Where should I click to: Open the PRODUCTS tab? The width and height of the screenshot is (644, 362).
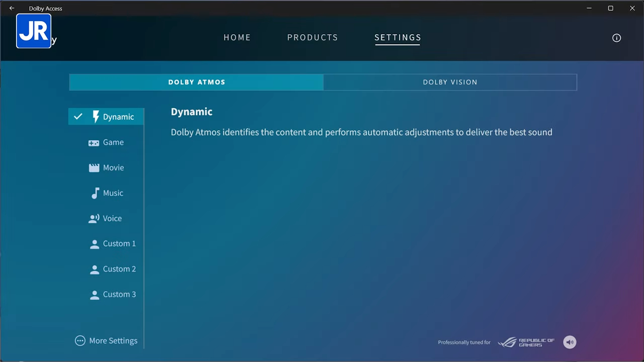(312, 38)
